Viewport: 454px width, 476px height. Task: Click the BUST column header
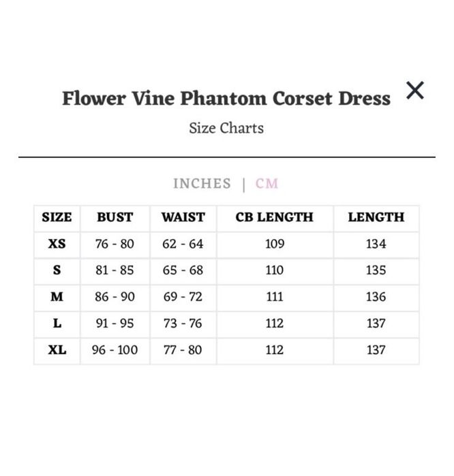pyautogui.click(x=115, y=217)
